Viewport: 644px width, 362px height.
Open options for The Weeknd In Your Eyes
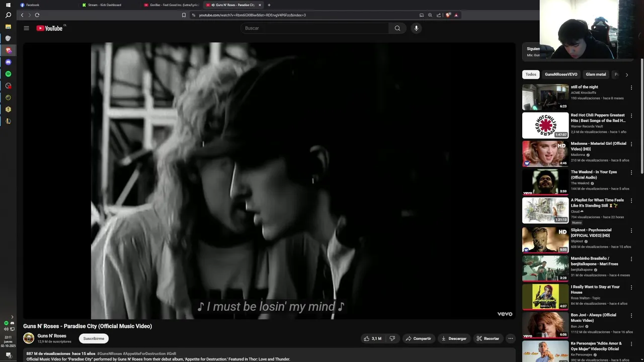(x=631, y=172)
